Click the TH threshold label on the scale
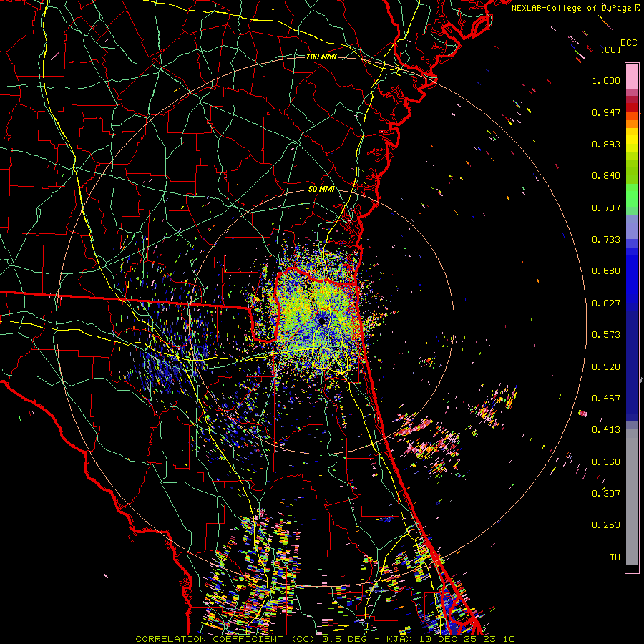644x644 pixels. pos(615,557)
